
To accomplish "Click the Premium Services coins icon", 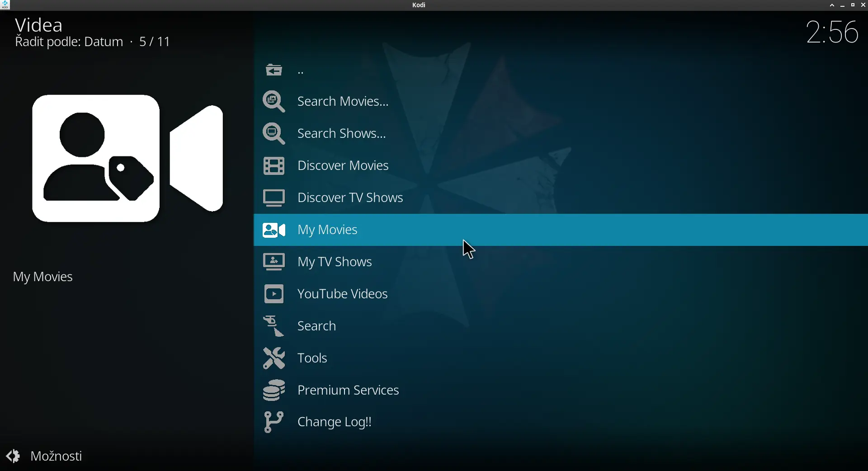I will [274, 391].
